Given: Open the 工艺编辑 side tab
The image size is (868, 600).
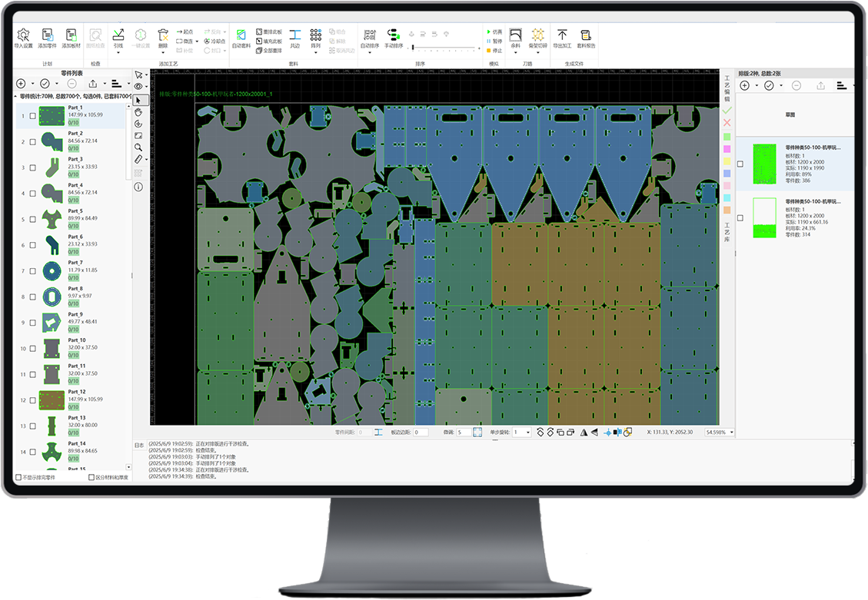Looking at the screenshot, I should pos(727,89).
